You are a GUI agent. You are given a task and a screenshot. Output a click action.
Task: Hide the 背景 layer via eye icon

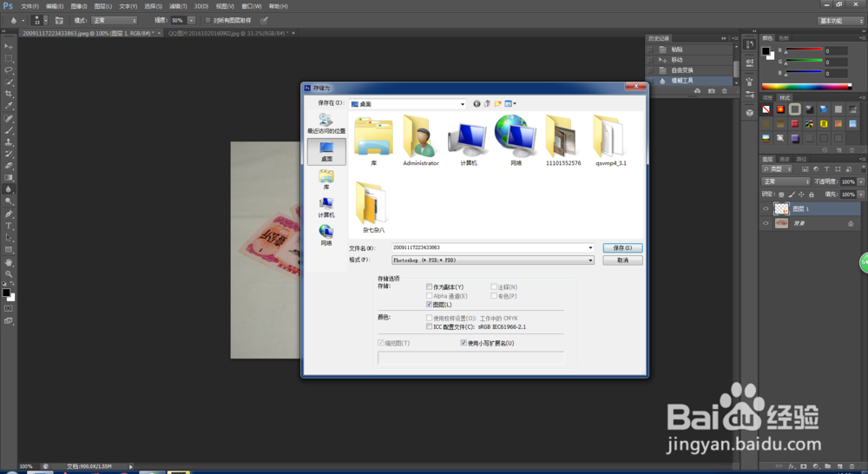tap(766, 223)
